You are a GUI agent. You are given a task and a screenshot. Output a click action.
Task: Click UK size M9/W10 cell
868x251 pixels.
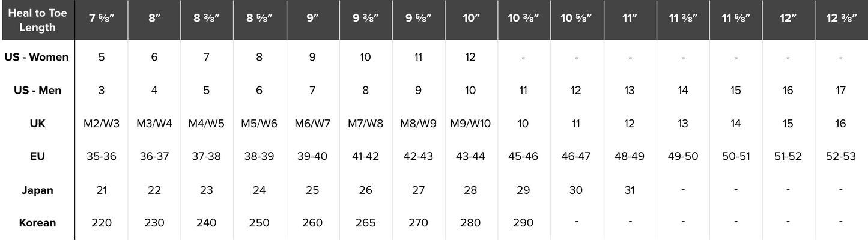coord(470,124)
